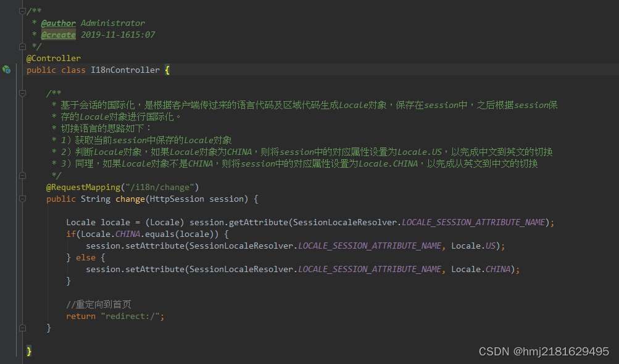Place cursor on @Controller annotation
The width and height of the screenshot is (619, 364).
[54, 58]
